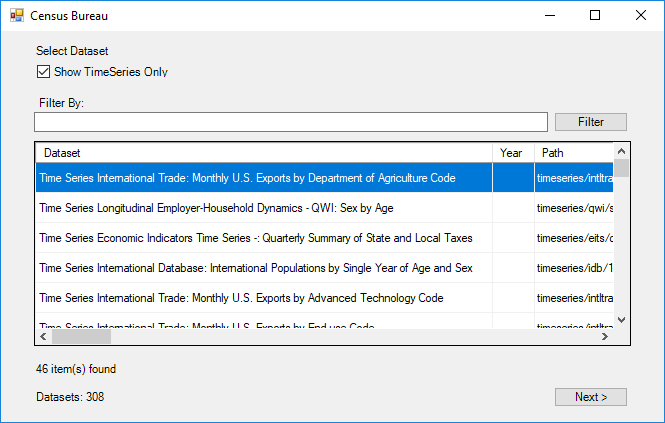665x423 pixels.
Task: Click scroll right arrow on horizontal scrollbar
Action: 604,336
